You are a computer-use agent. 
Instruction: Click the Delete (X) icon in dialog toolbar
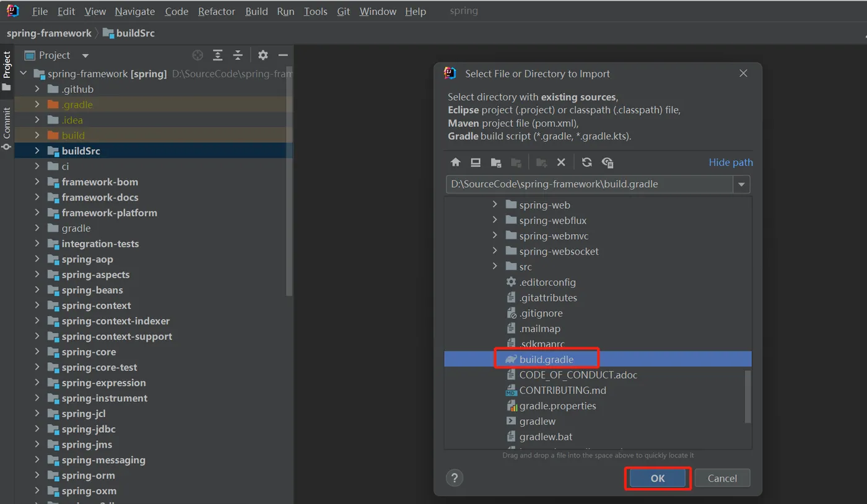tap(561, 162)
